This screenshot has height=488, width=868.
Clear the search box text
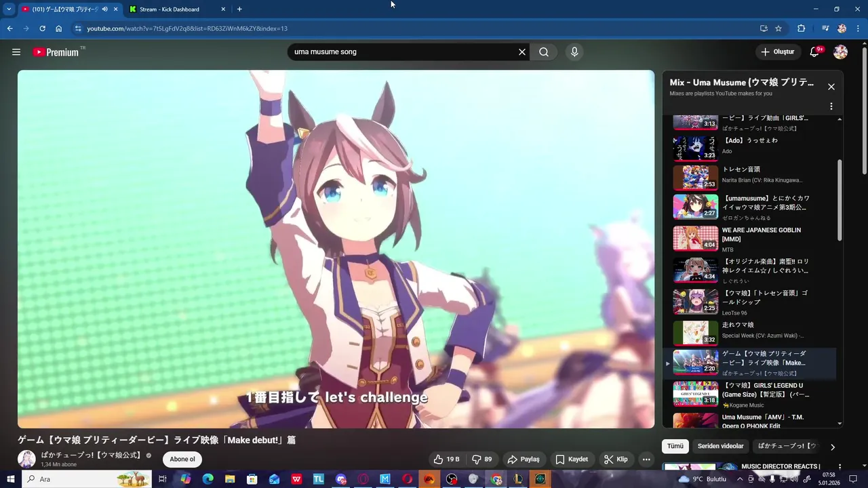(522, 52)
